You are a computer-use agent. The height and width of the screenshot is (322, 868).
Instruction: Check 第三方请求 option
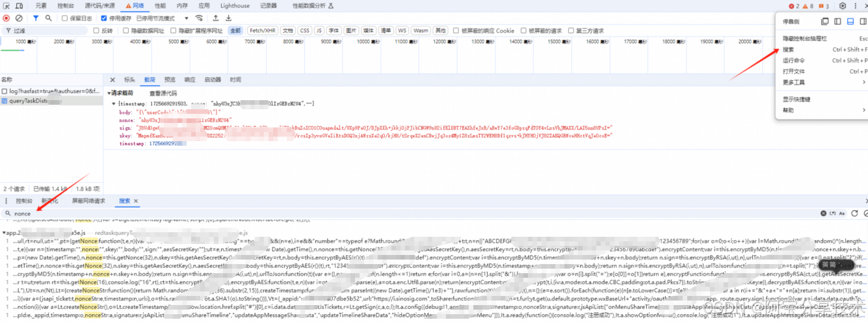[x=570, y=31]
